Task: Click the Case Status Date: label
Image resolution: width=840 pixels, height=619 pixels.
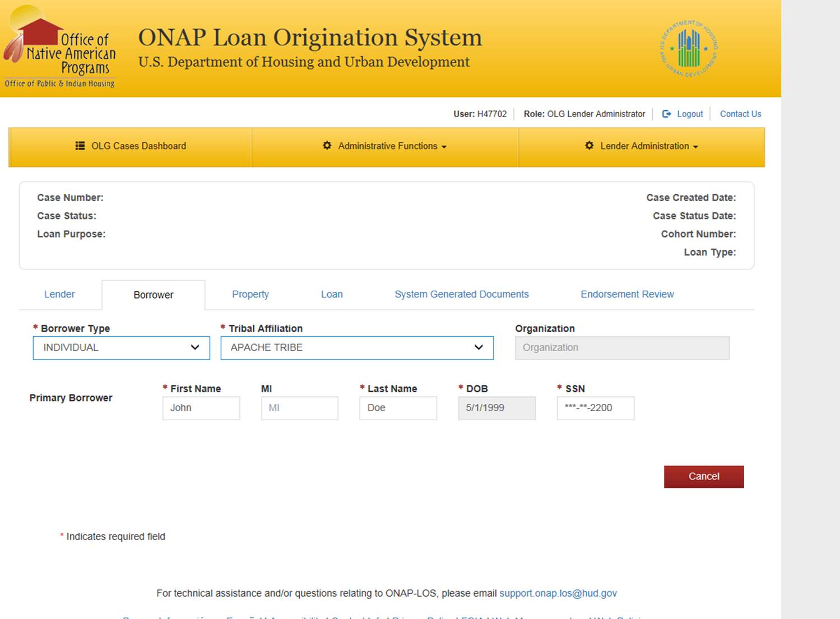Action: point(694,216)
